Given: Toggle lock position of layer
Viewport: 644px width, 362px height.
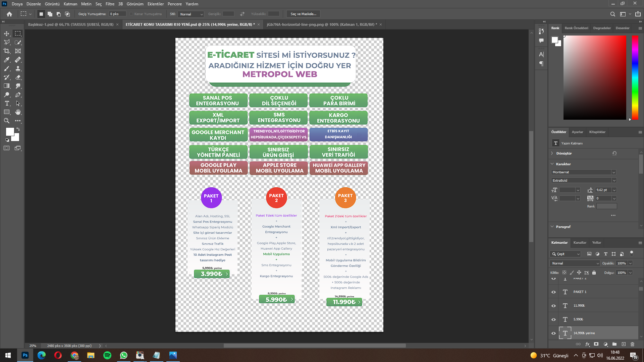Looking at the screenshot, I should [579, 273].
